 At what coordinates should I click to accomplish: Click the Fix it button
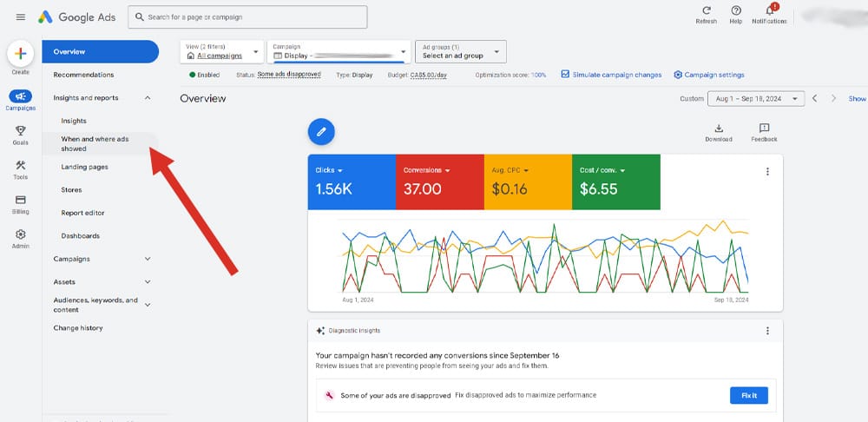pos(749,395)
